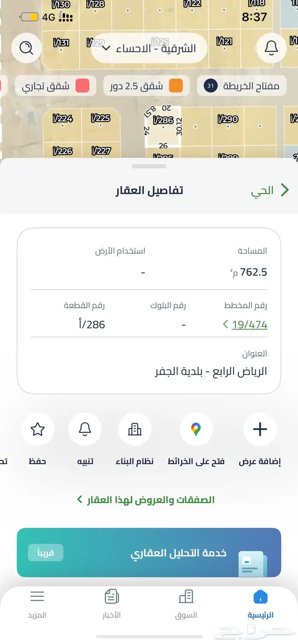Save property with star icon
The width and height of the screenshot is (298, 644).
pyautogui.click(x=38, y=430)
